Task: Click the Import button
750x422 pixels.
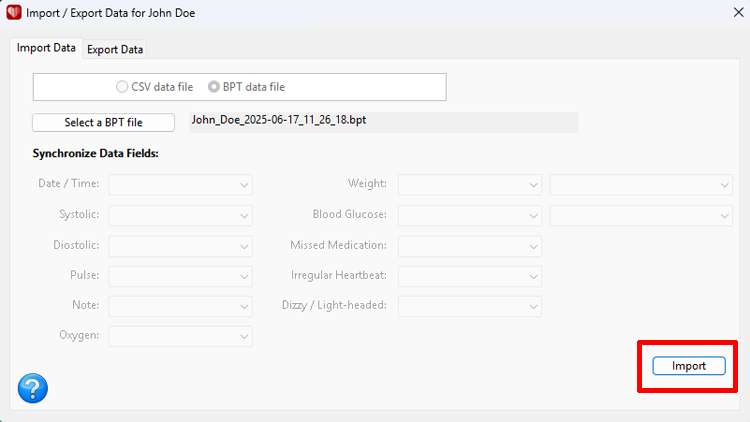Action: click(x=688, y=366)
